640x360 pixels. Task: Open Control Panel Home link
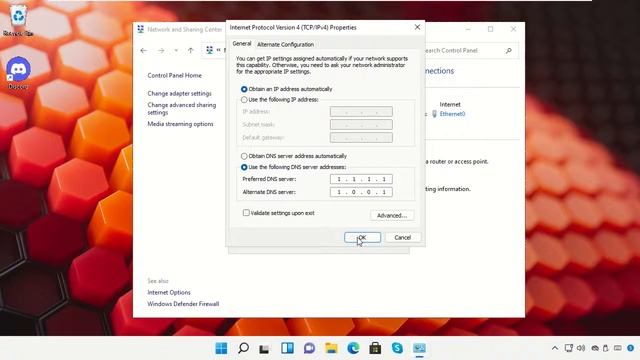[x=174, y=76]
